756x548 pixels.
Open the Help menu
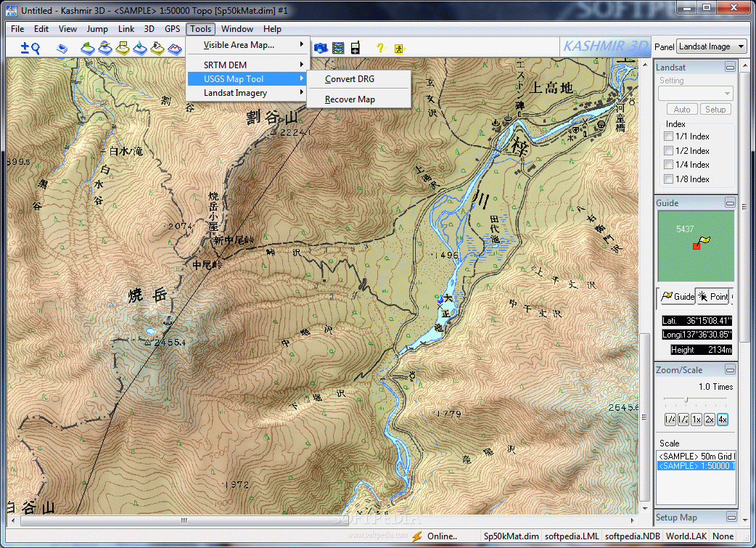[x=272, y=29]
